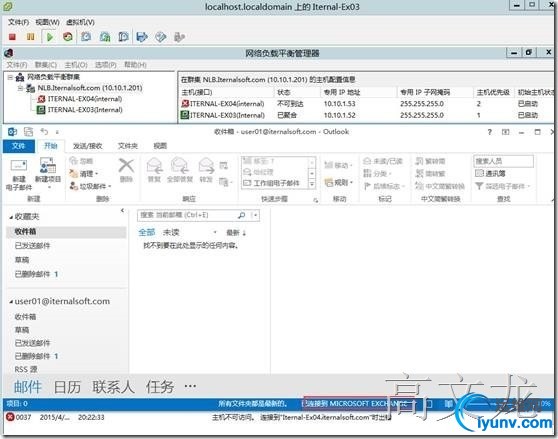Collapse the 收藏夹 favorites section

(11, 217)
